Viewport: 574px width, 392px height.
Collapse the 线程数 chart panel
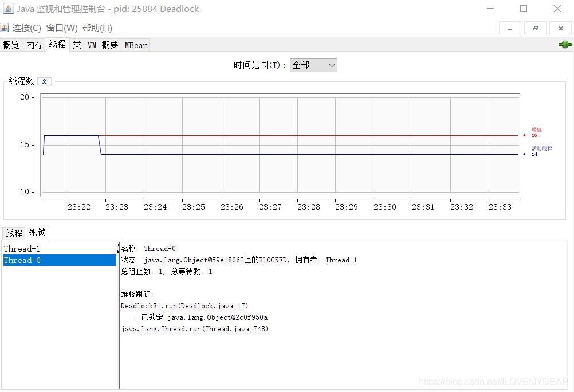tap(45, 81)
